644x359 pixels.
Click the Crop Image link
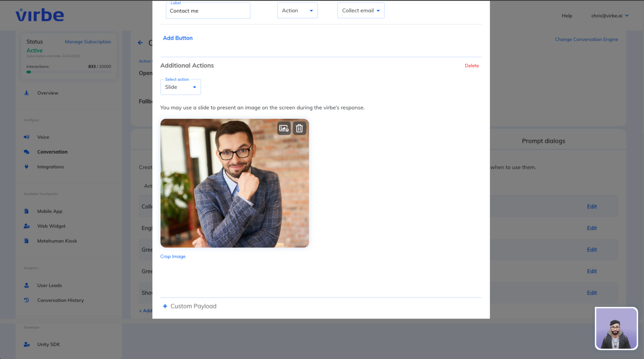tap(173, 256)
